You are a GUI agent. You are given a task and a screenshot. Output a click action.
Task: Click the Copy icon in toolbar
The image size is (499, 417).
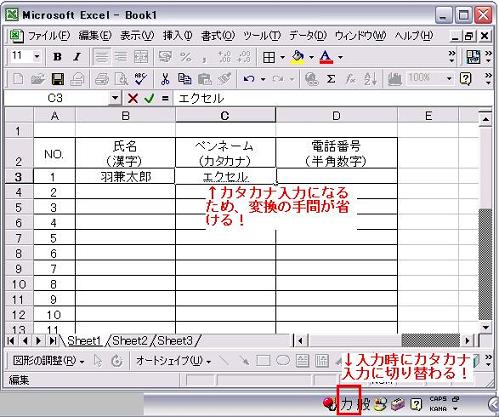point(184,79)
